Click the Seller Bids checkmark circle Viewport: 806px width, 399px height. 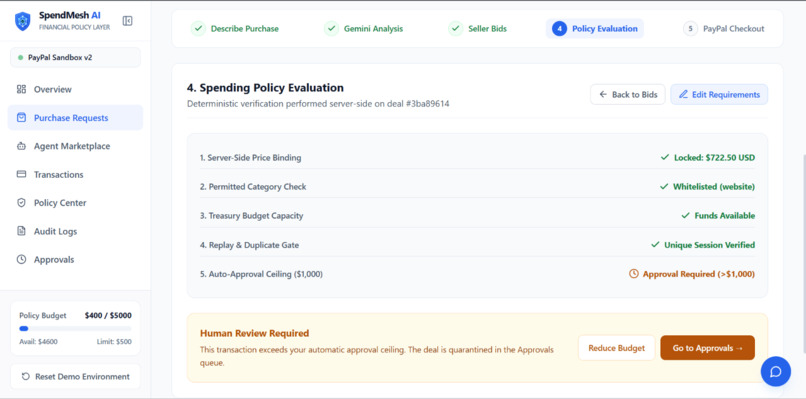[455, 29]
